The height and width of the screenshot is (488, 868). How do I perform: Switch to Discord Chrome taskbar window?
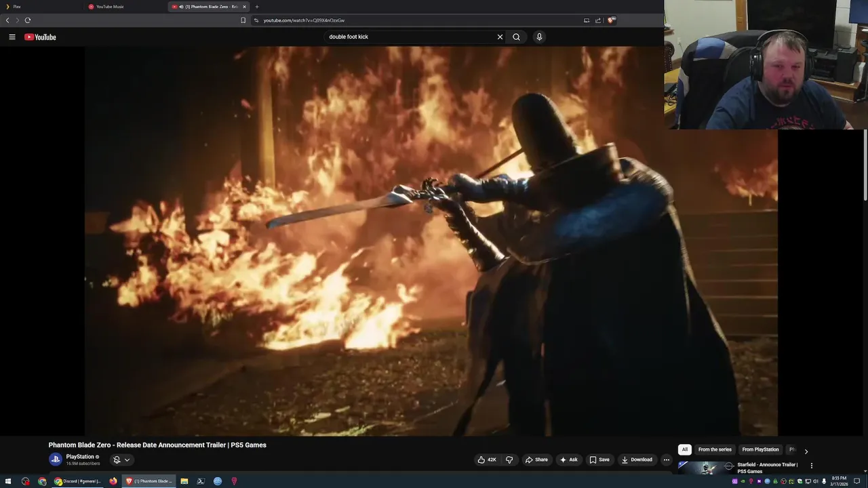78,481
